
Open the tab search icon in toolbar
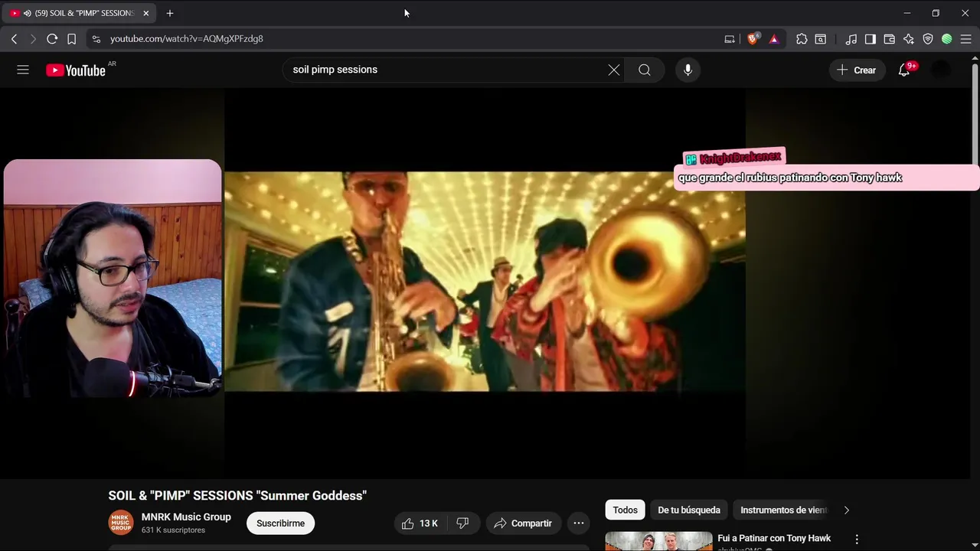(x=821, y=39)
